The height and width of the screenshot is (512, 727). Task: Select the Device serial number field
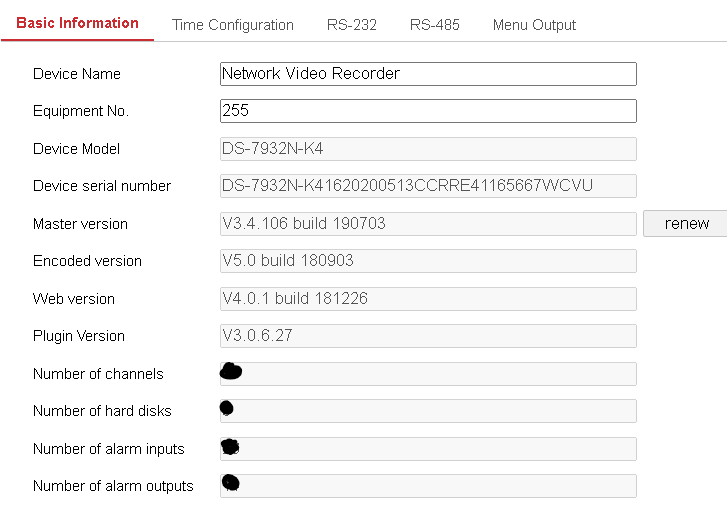pyautogui.click(x=427, y=186)
